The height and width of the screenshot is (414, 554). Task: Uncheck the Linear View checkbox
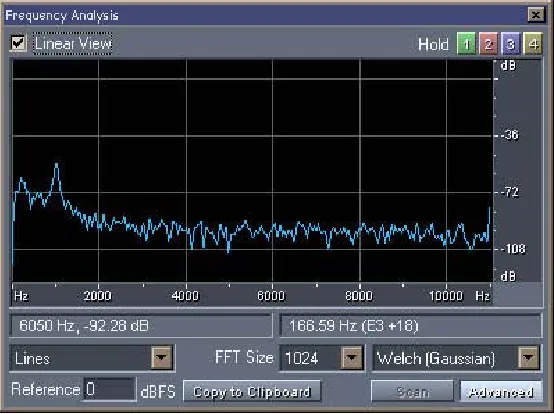(x=18, y=43)
